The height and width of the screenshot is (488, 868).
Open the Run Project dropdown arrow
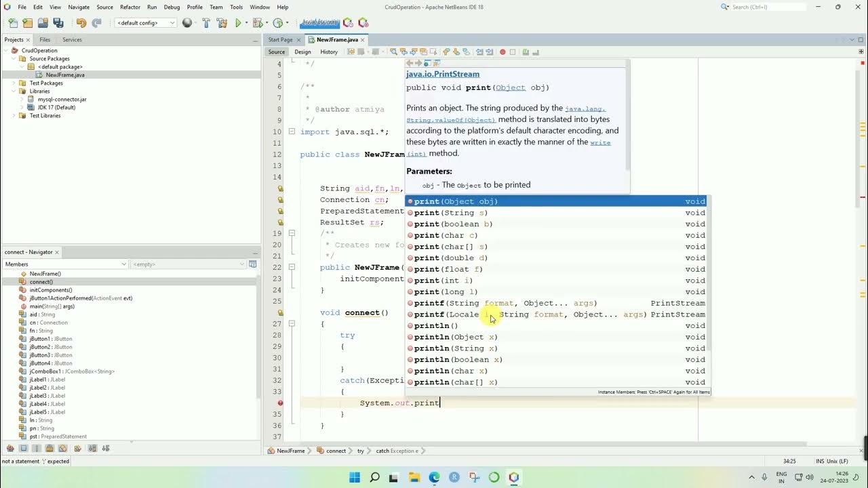pyautogui.click(x=246, y=22)
